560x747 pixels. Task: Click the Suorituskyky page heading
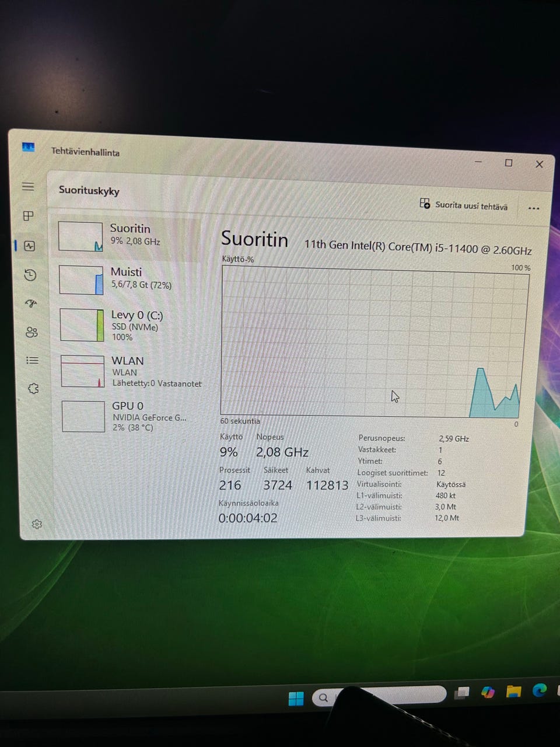pos(89,190)
